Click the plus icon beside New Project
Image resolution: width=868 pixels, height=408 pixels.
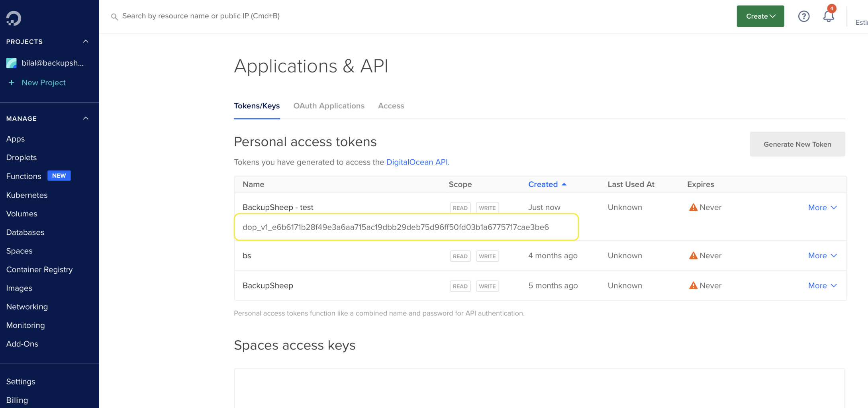(12, 82)
